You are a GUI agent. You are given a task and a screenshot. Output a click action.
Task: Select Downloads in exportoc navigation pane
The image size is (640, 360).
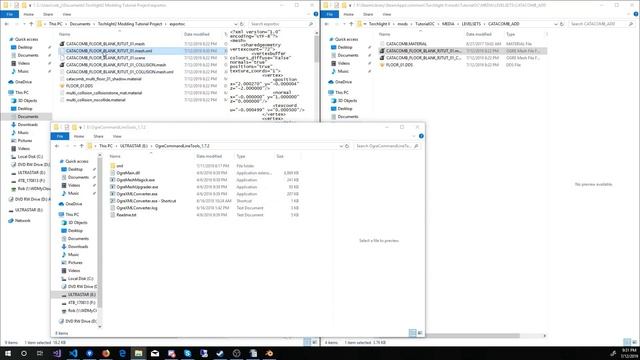pos(28,124)
